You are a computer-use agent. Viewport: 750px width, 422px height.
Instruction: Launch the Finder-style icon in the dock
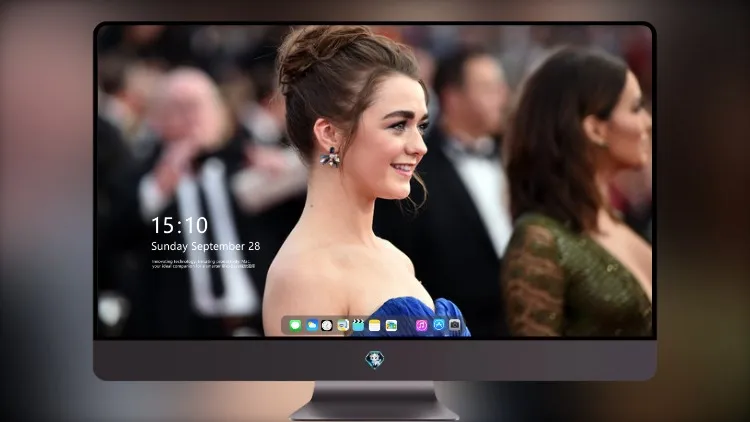(x=343, y=325)
